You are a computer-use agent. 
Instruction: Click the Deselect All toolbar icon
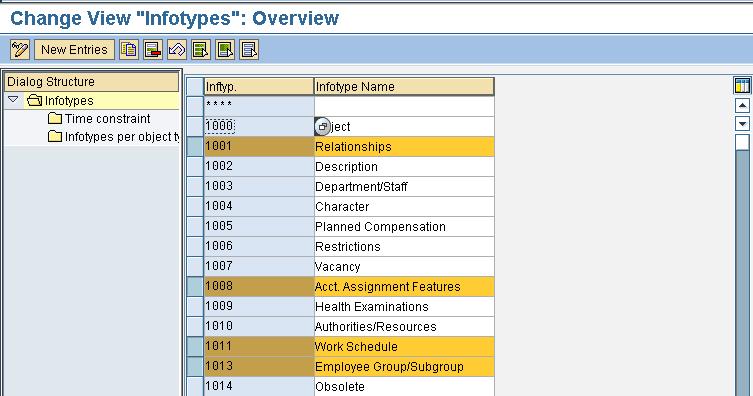(249, 49)
